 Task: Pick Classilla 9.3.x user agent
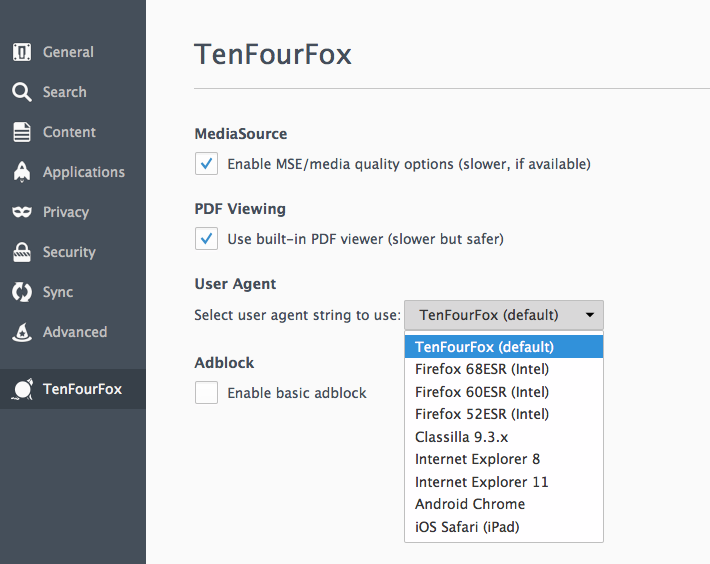click(504, 437)
